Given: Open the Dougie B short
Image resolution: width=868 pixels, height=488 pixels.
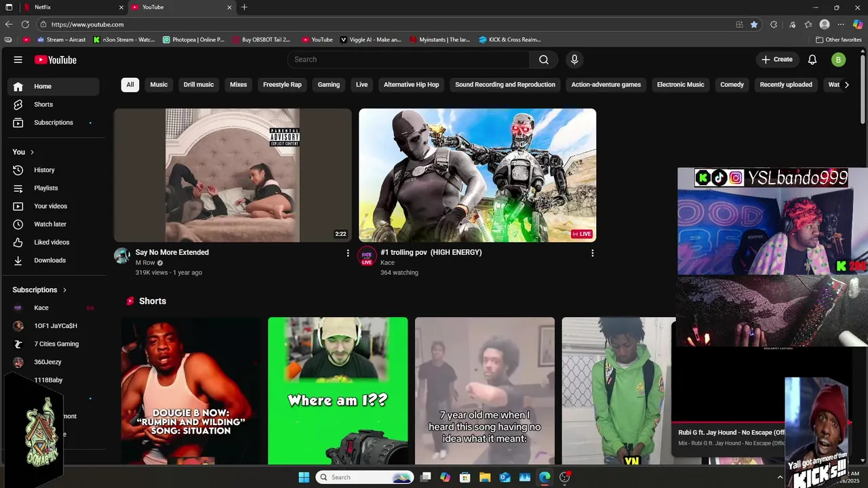Looking at the screenshot, I should (x=191, y=391).
